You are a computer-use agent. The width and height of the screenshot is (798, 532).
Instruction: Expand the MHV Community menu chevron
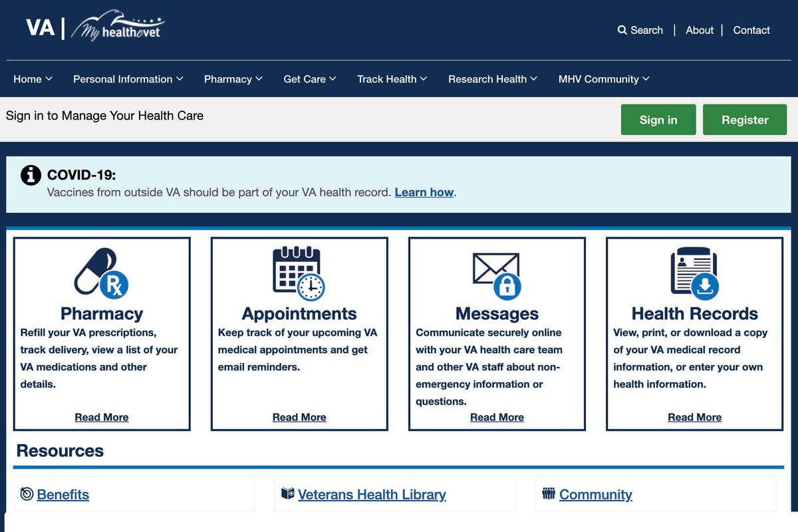point(646,79)
